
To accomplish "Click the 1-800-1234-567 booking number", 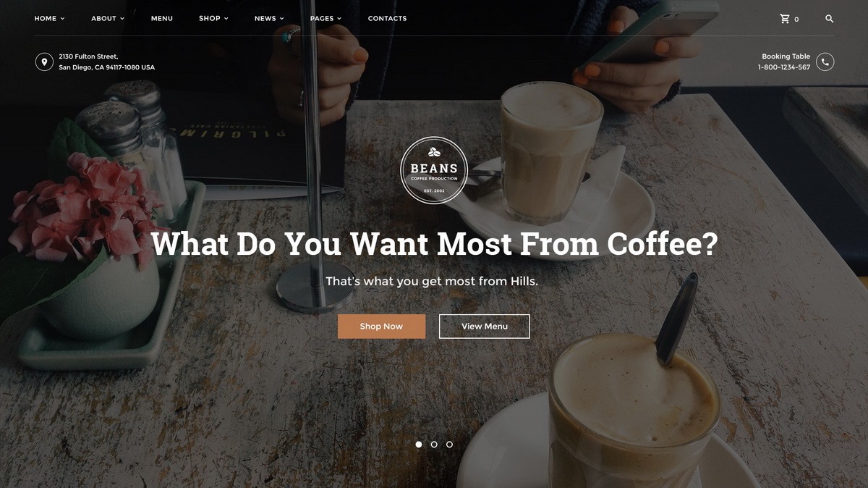I will (x=784, y=68).
